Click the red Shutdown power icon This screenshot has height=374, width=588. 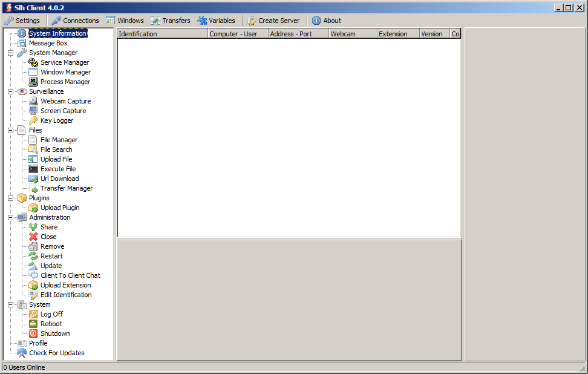(x=33, y=333)
